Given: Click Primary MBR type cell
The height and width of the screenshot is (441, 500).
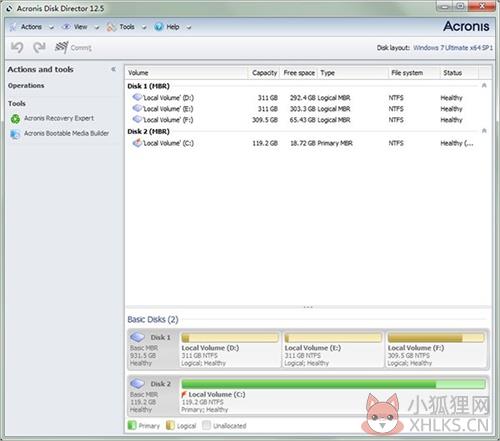Looking at the screenshot, I should tap(335, 143).
